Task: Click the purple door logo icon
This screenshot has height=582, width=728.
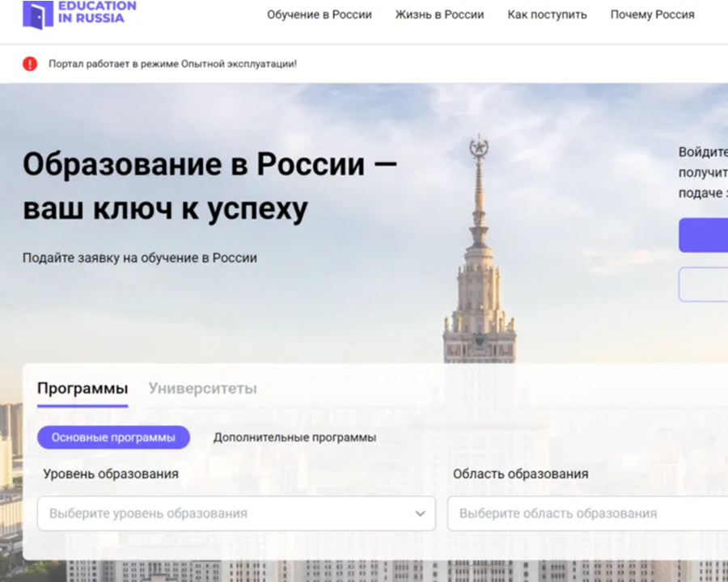Action: pyautogui.click(x=37, y=14)
